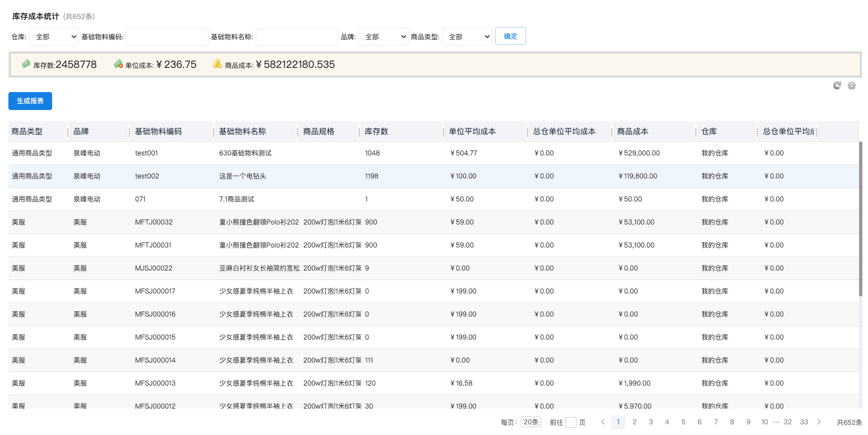Click the 生成报表 button
This screenshot has width=868, height=435.
pos(30,101)
